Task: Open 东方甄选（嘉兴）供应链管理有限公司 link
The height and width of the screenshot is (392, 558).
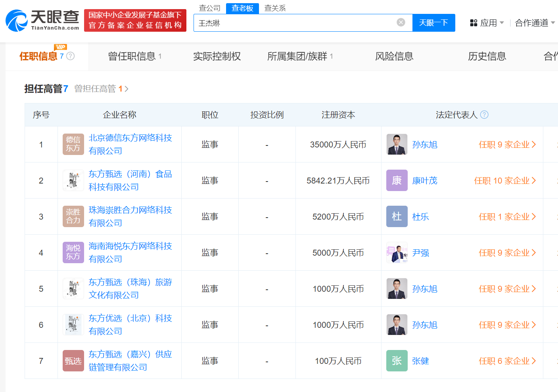Action: point(130,361)
